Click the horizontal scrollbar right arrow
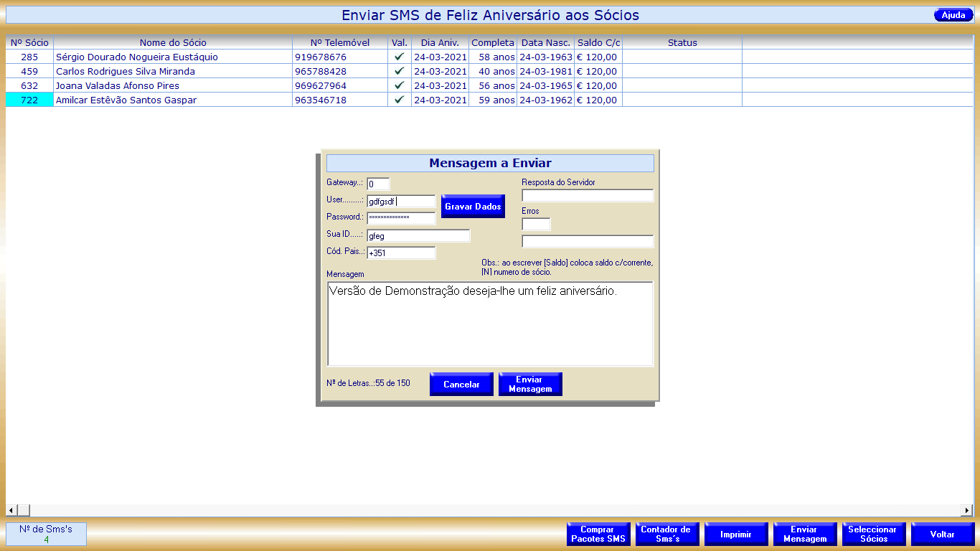 coord(966,510)
